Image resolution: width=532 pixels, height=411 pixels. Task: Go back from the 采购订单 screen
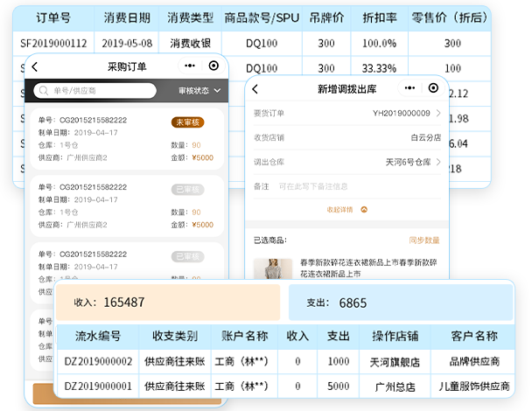point(35,66)
